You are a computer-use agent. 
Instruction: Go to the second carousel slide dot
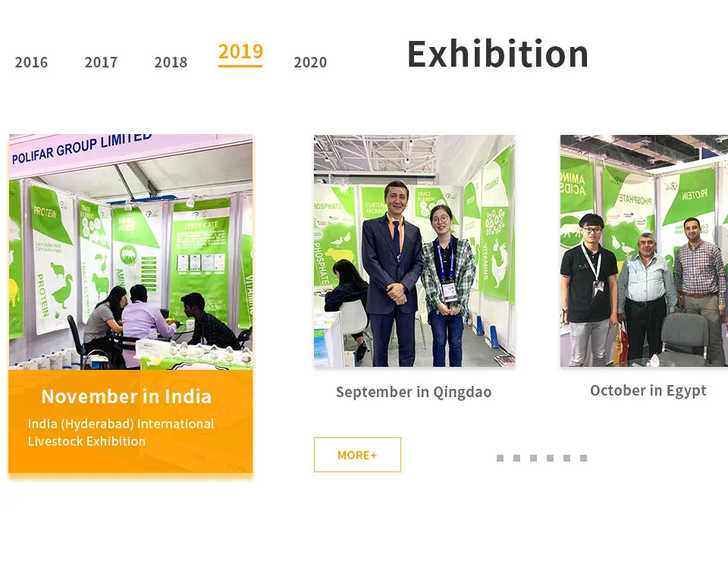516,458
